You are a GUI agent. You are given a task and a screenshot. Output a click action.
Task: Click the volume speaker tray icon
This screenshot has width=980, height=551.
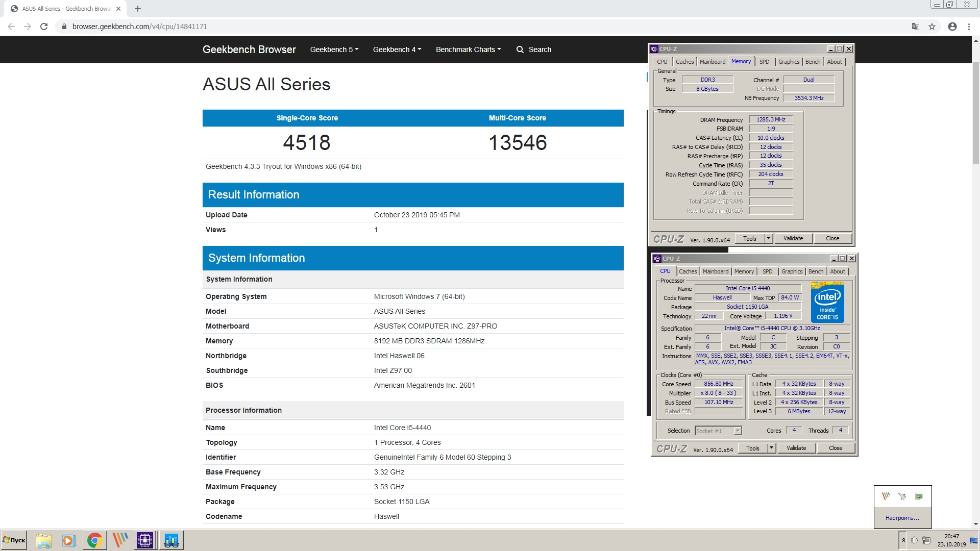[914, 540]
